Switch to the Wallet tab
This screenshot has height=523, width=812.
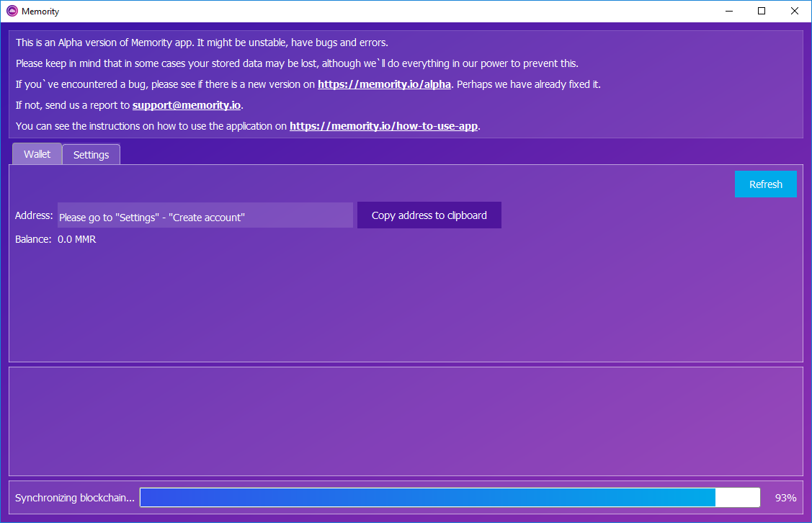tap(37, 153)
